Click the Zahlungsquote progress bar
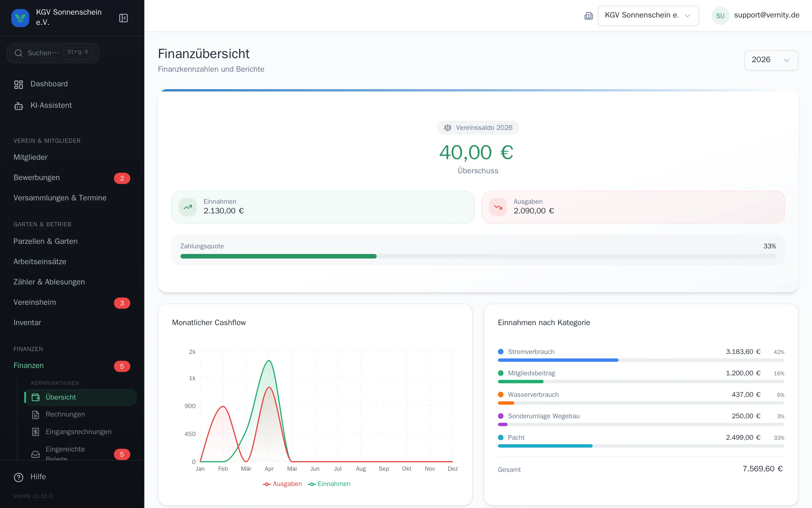The width and height of the screenshot is (812, 508). pyautogui.click(x=478, y=256)
